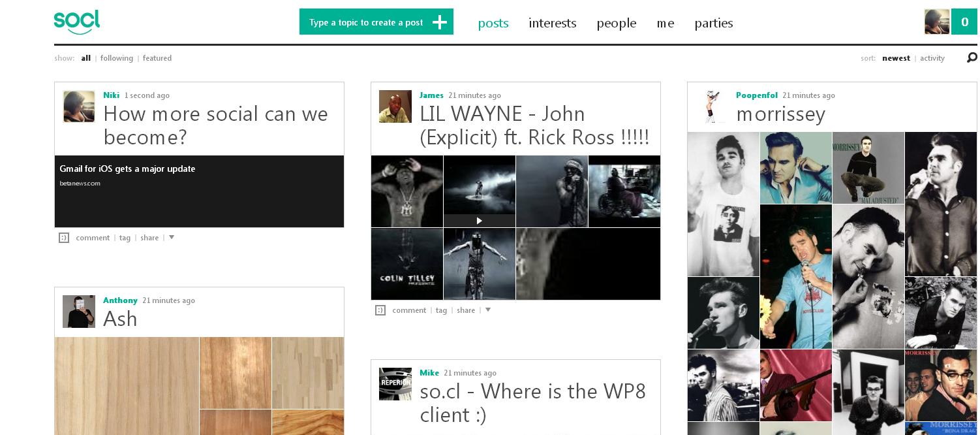The width and height of the screenshot is (980, 435).
Task: Show featured posts
Action: [157, 58]
